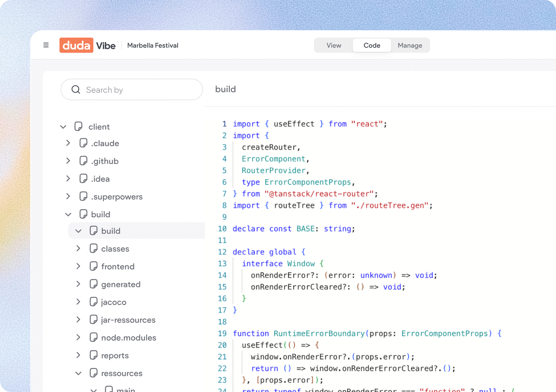Expand the jar-ressources folder chevron

(x=78, y=320)
